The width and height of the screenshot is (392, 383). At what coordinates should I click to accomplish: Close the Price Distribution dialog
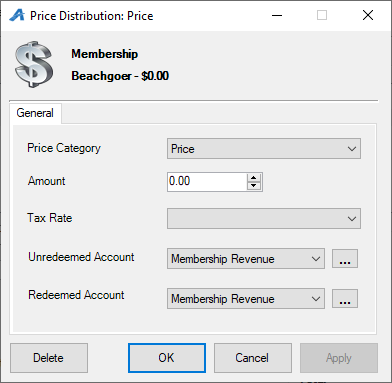tap(368, 15)
